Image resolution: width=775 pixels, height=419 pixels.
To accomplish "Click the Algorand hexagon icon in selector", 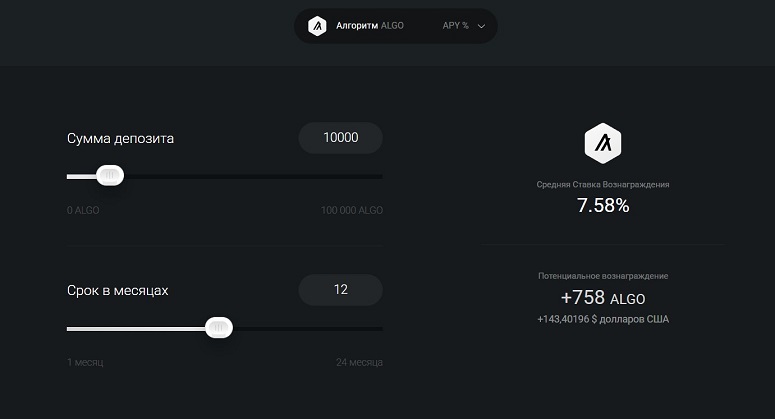I will (317, 26).
